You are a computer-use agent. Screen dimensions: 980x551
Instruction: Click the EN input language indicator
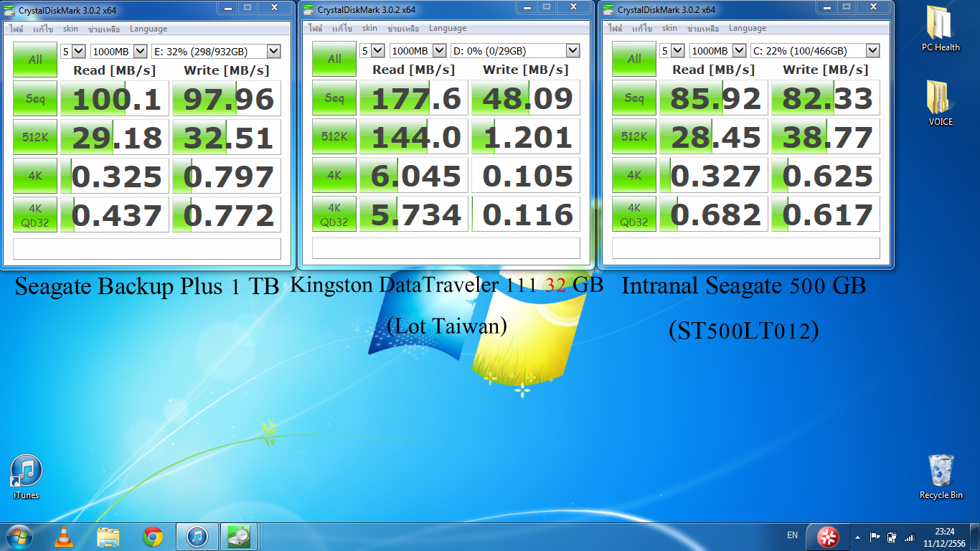click(x=792, y=535)
